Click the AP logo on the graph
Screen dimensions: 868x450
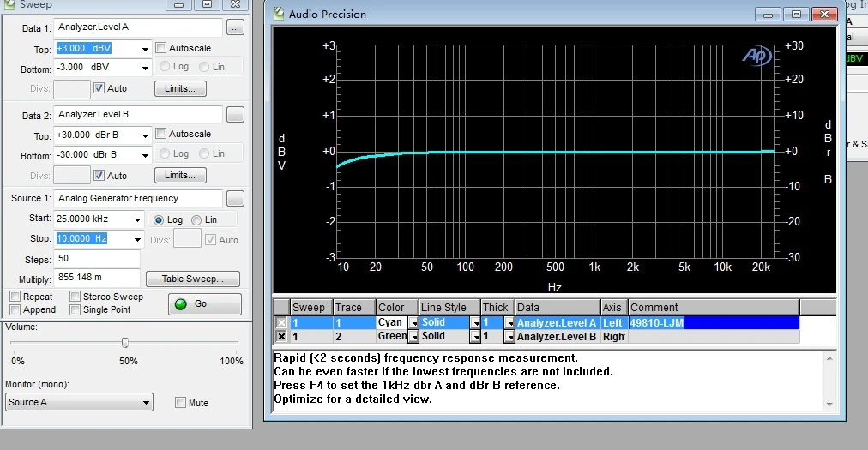pos(756,56)
